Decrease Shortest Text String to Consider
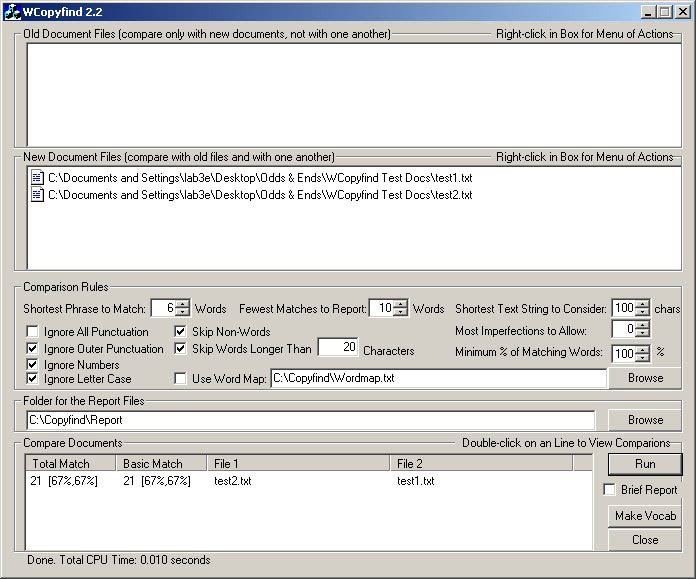The width and height of the screenshot is (696, 579). pos(642,312)
